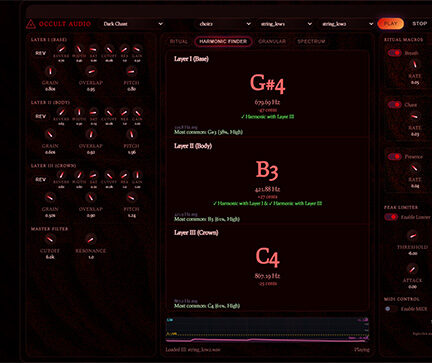Toggle REV button in Layer I (Base)

[41, 53]
